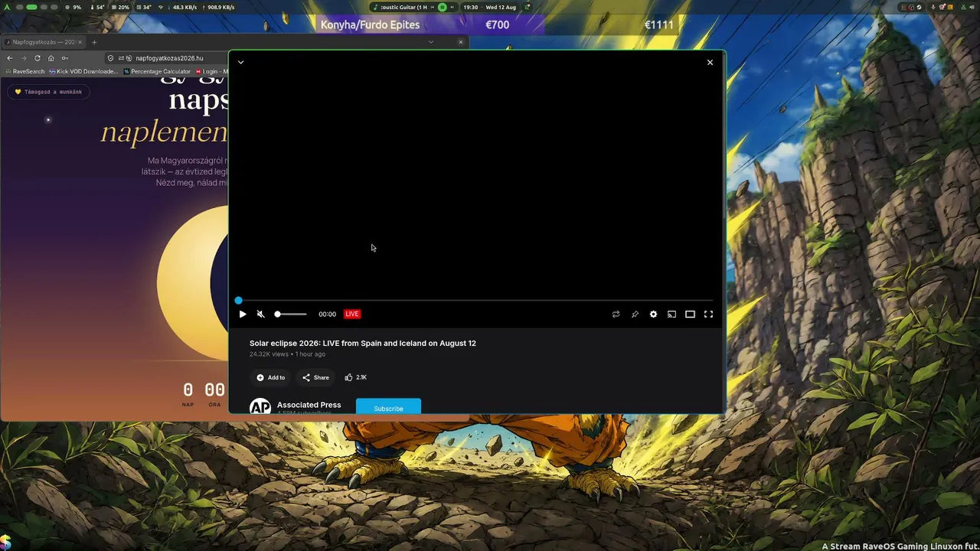Screen dimensions: 980x551
Task: Reload the napfogyatkozas2026.hu page
Action: [38, 58]
